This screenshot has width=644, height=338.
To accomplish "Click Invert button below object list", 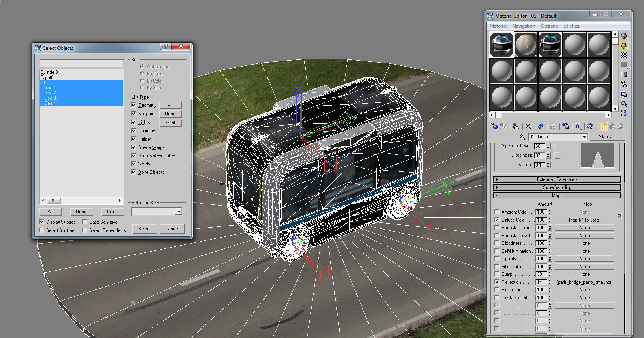I will tap(112, 212).
